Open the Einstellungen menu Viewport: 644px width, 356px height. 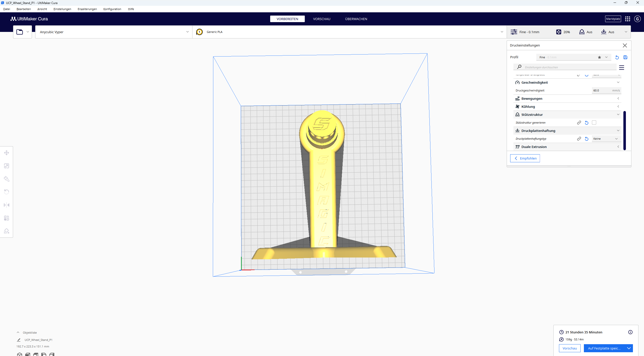(62, 9)
